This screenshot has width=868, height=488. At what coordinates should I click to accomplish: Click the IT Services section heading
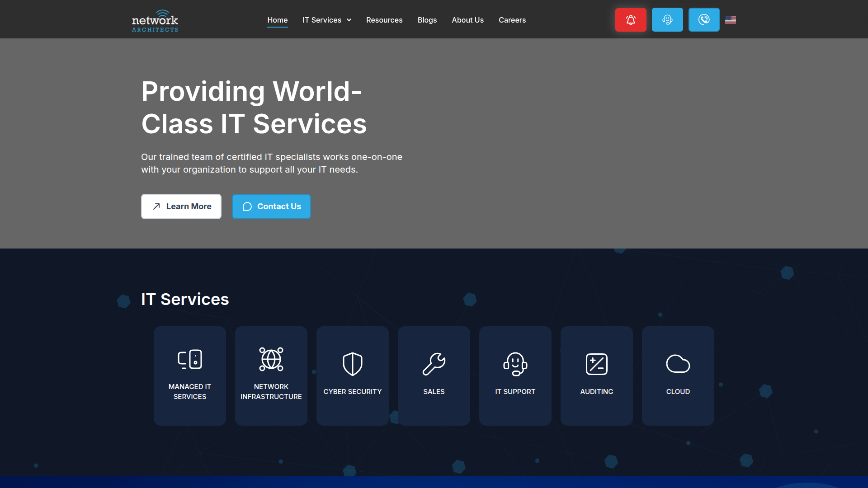185,299
